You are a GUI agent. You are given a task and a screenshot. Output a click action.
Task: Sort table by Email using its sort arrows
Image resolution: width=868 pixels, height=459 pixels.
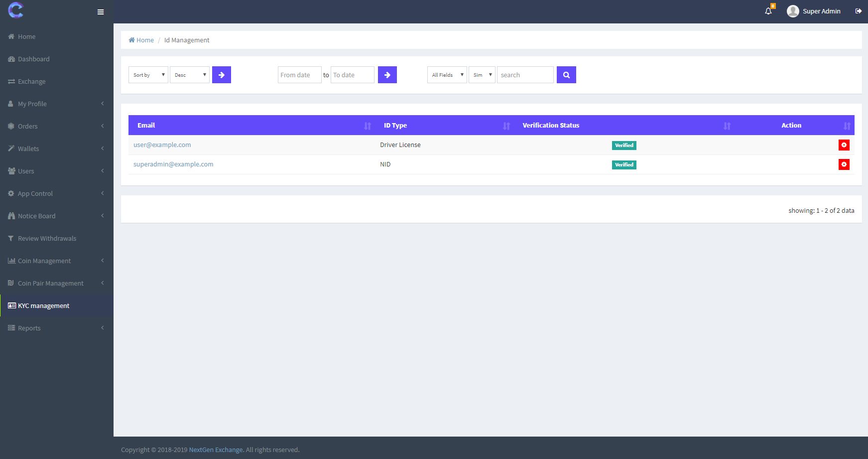click(368, 126)
